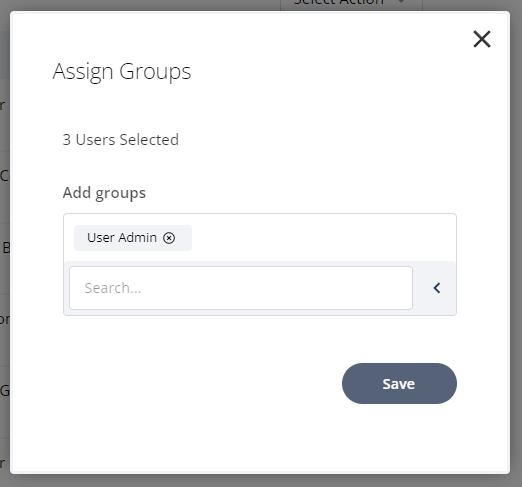Screen dimensions: 522x487
Task: Click the 3 Users Selected text
Action: click(121, 140)
